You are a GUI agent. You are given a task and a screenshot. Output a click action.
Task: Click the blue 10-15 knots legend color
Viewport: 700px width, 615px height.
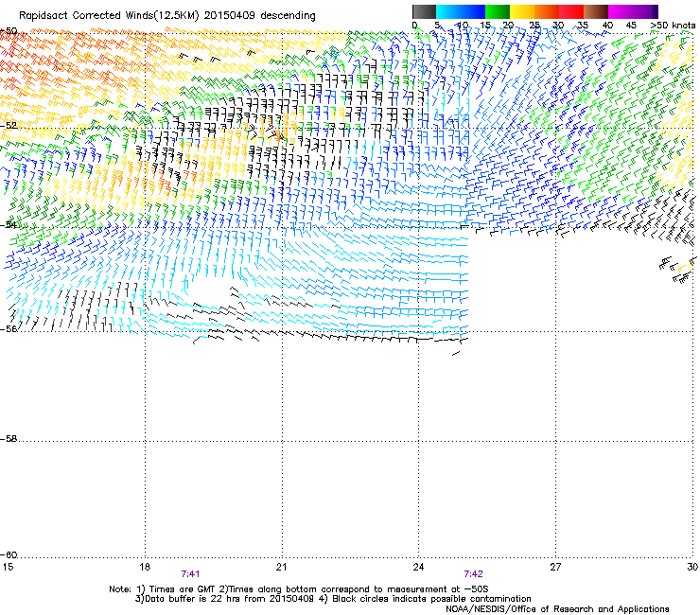(x=473, y=11)
